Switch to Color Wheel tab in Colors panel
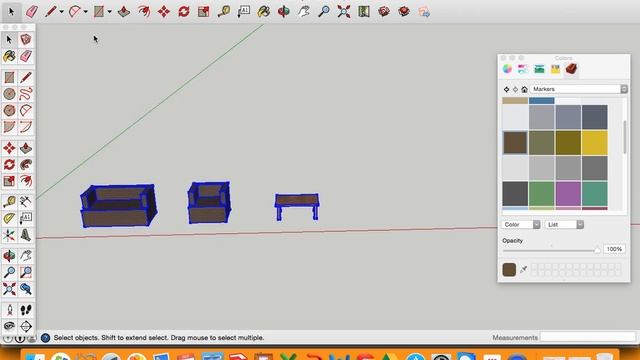Screen dimensions: 640x360 507,69
